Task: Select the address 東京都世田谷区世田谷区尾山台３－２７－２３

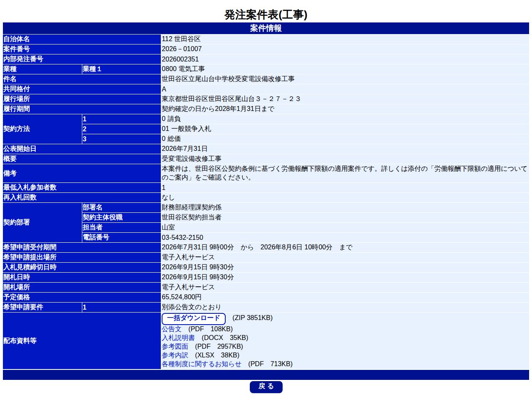Action: coord(231,99)
